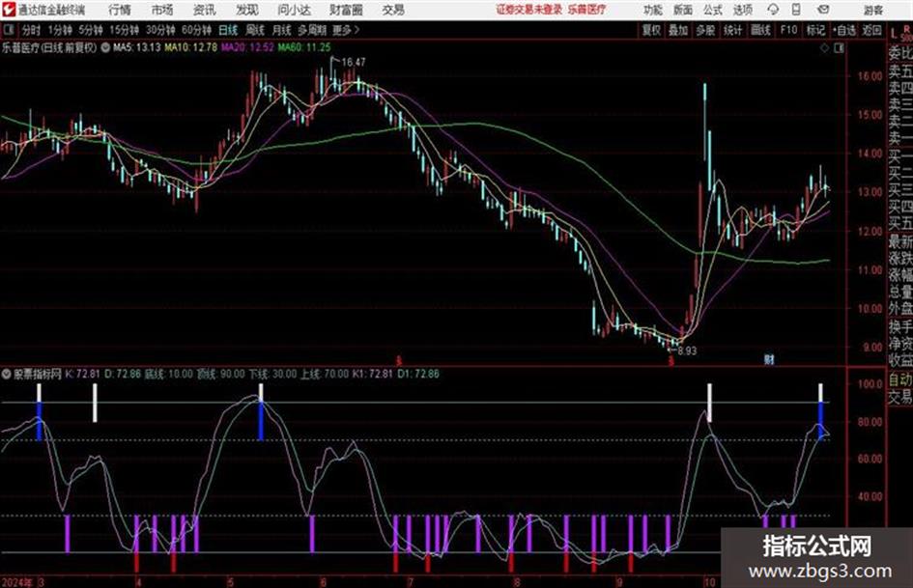Select the 周线 weekly period tab
This screenshot has height=588, width=913.
click(x=255, y=30)
